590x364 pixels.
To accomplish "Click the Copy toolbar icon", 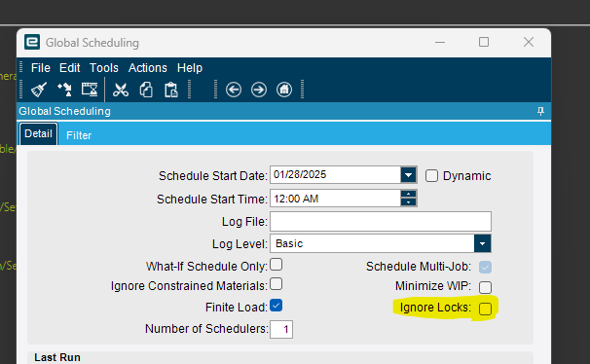I will [146, 90].
